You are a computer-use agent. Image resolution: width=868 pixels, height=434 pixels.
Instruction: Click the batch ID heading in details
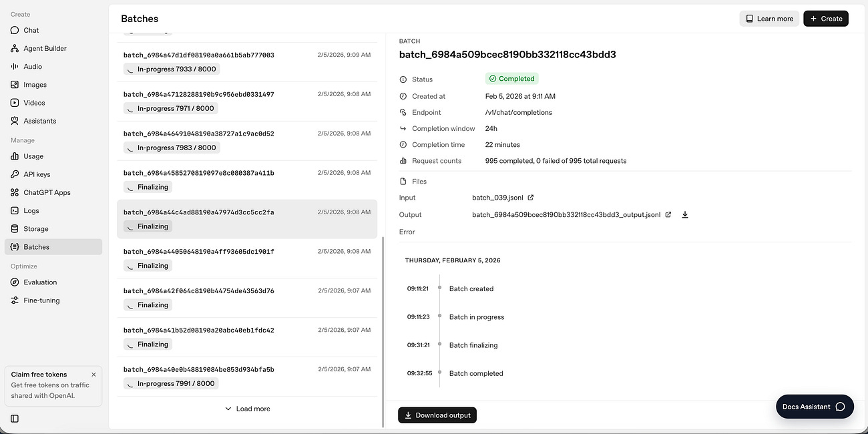[x=507, y=55]
